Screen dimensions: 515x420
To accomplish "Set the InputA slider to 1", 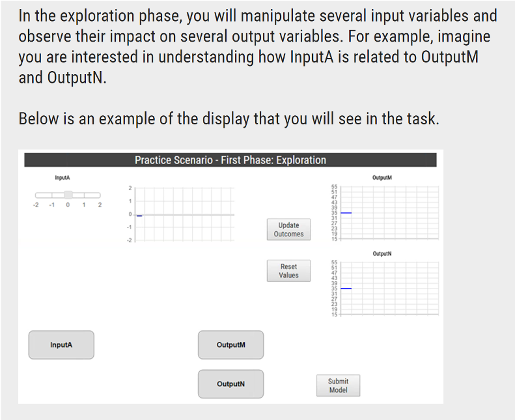I will 84,195.
